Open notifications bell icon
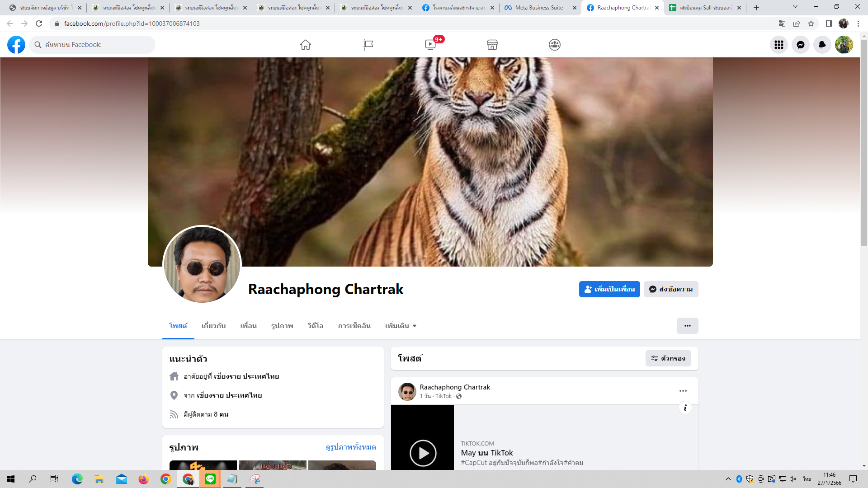This screenshot has width=868, height=488. (822, 45)
